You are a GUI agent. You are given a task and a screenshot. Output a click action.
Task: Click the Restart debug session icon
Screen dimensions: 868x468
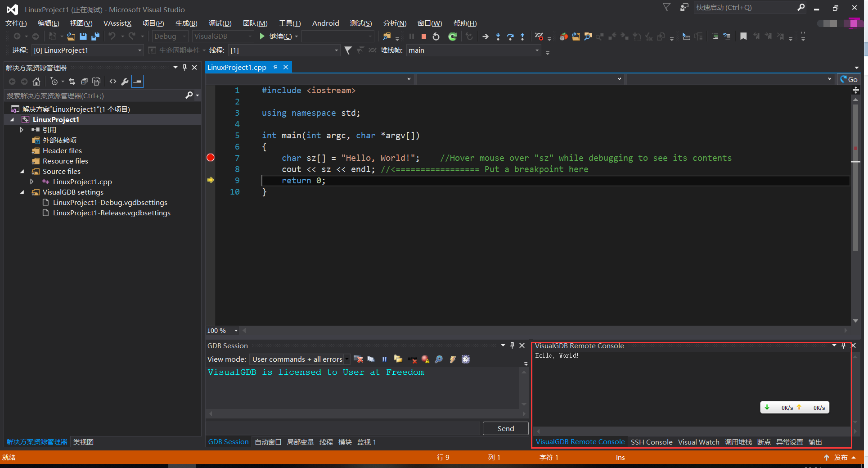[435, 36]
